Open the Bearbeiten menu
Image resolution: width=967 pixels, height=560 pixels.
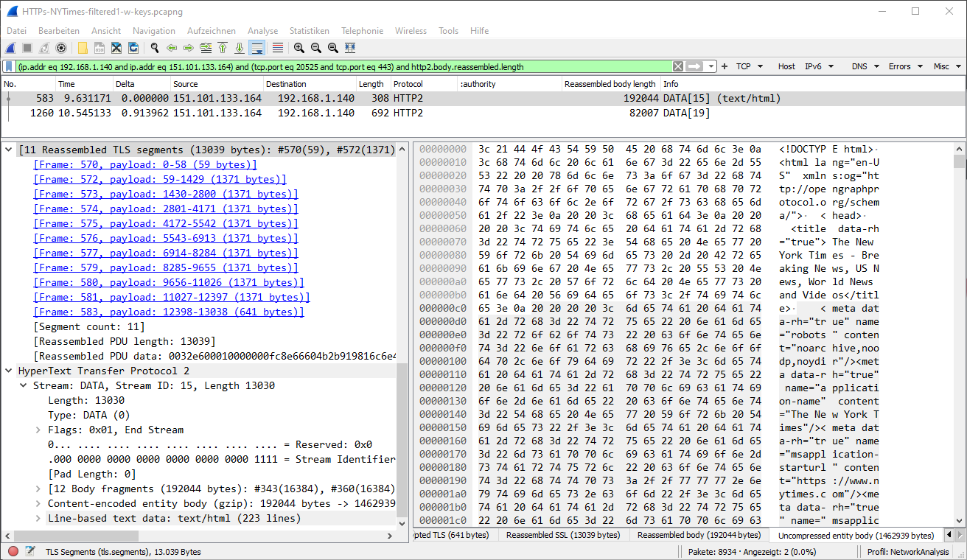tap(59, 31)
